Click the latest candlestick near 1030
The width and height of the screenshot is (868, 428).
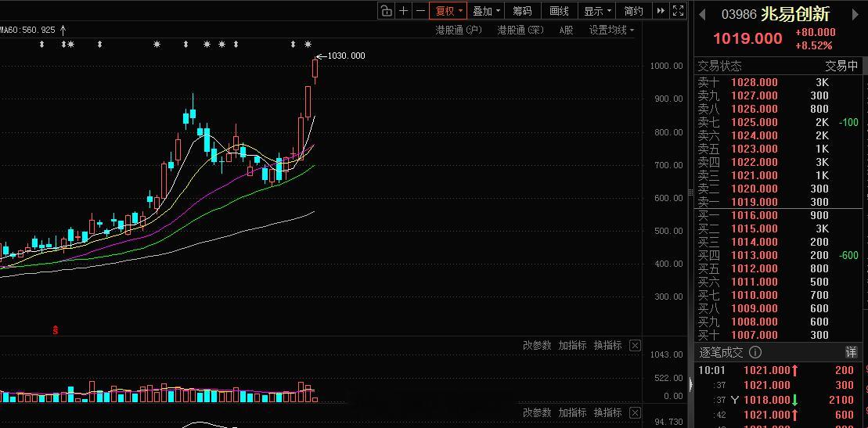[315, 69]
